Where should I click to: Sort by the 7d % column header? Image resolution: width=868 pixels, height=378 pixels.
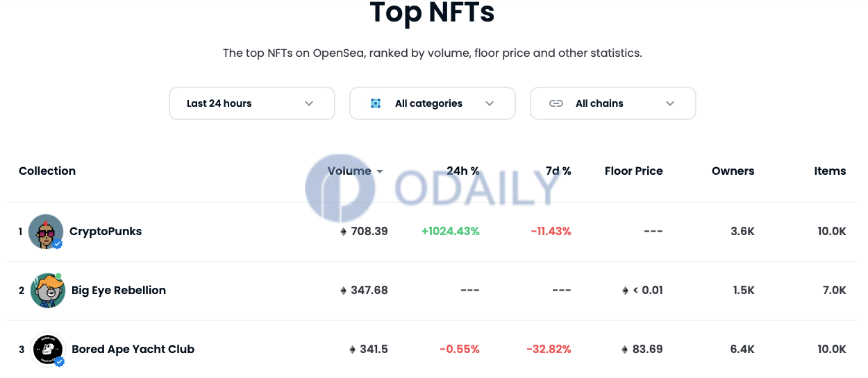558,171
